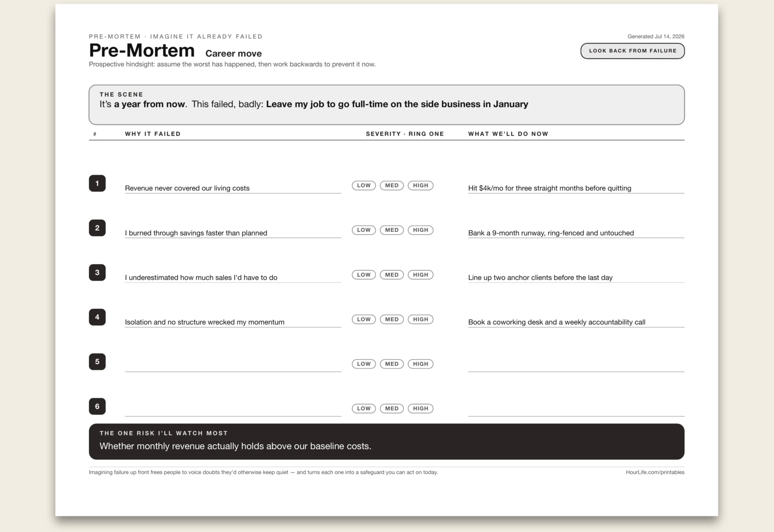Click the empty 'What we'll do now' line in row 6
Image resolution: width=774 pixels, height=532 pixels.
pos(576,410)
